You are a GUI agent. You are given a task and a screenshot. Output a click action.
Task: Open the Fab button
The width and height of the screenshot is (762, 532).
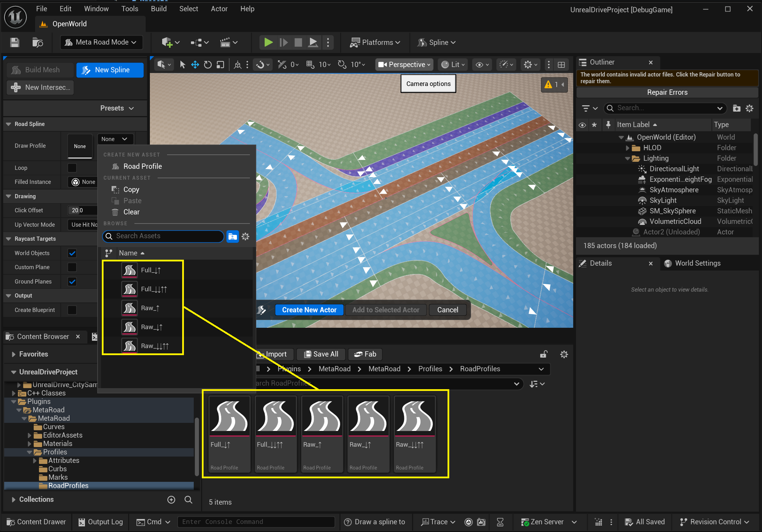(x=365, y=354)
